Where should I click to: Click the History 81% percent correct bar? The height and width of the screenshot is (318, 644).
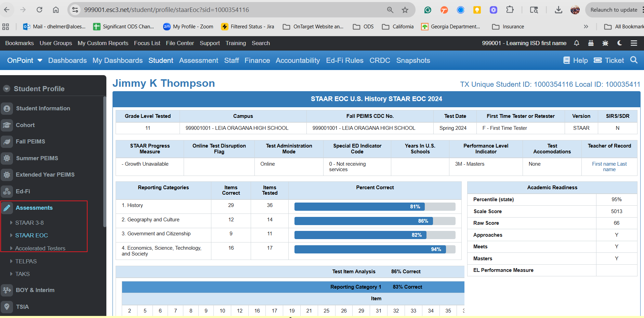[359, 207]
